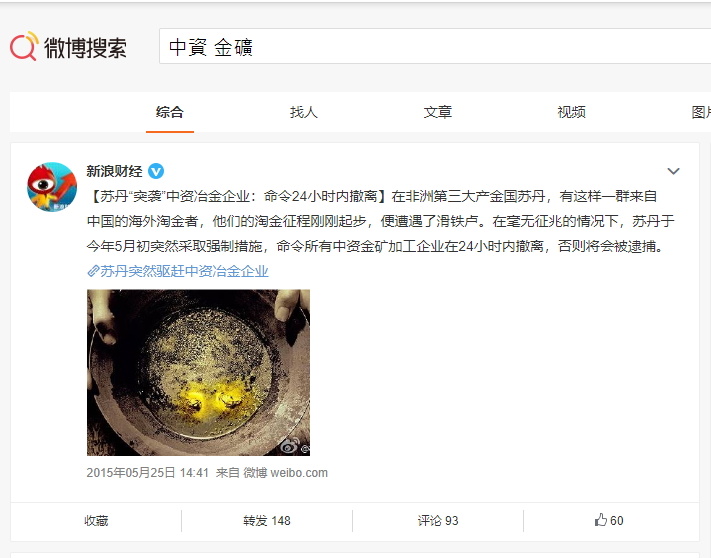This screenshot has height=558, width=711.
Task: Click the search field containing 中資 金礦
Action: [435, 46]
